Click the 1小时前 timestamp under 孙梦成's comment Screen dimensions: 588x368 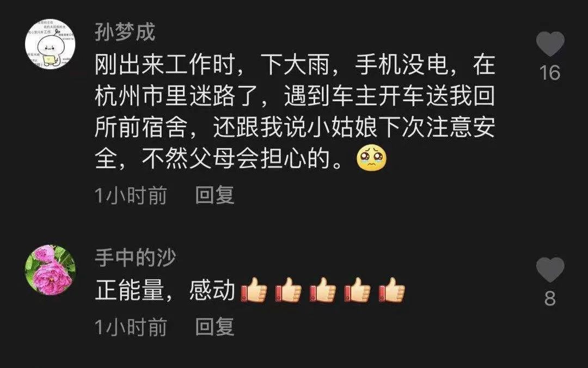point(131,195)
